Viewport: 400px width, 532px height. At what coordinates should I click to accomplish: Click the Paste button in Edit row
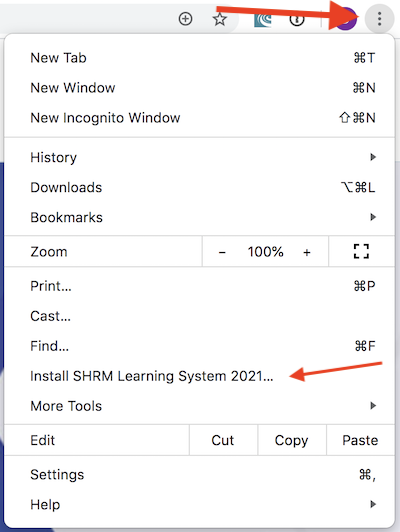coord(360,440)
